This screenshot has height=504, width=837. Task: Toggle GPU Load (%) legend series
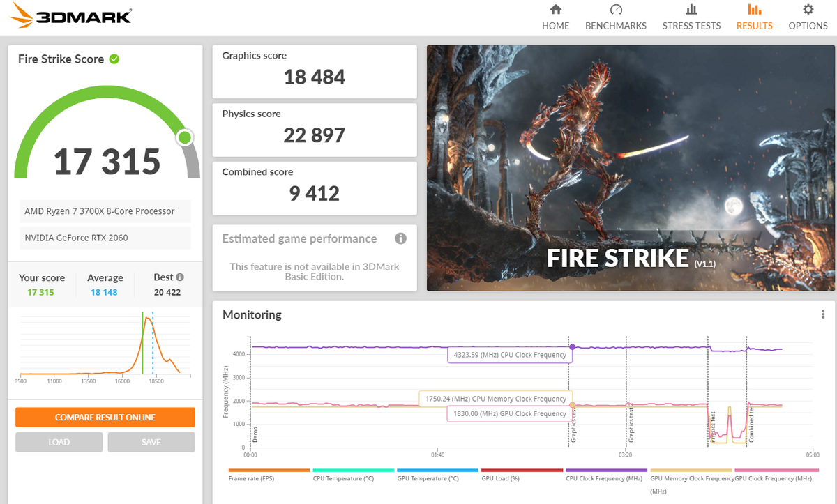522,475
